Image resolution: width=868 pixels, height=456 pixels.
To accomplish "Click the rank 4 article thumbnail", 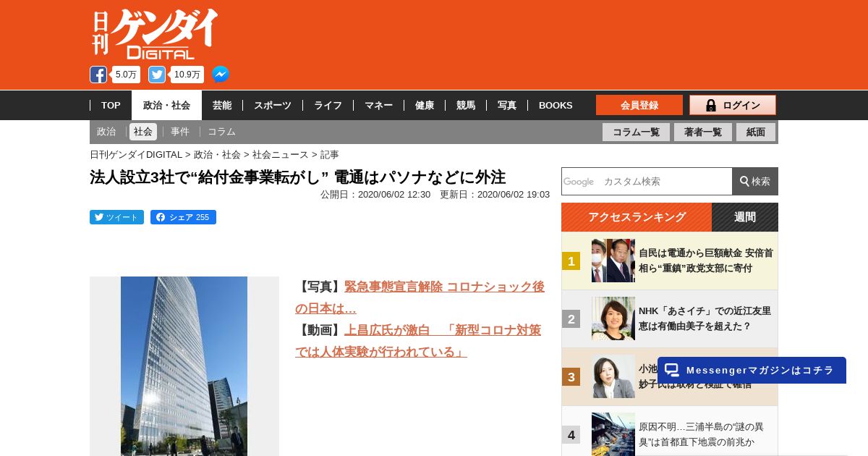I will click(613, 434).
